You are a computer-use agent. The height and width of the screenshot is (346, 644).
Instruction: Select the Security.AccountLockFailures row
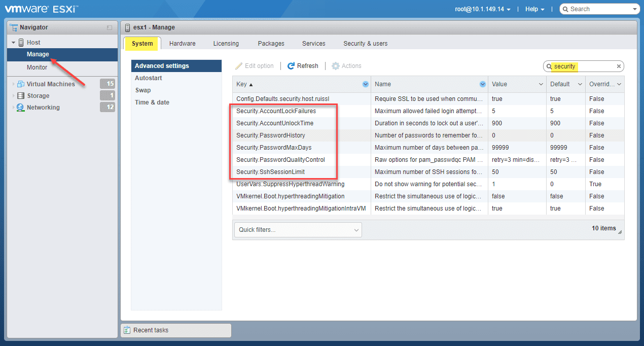pos(428,111)
